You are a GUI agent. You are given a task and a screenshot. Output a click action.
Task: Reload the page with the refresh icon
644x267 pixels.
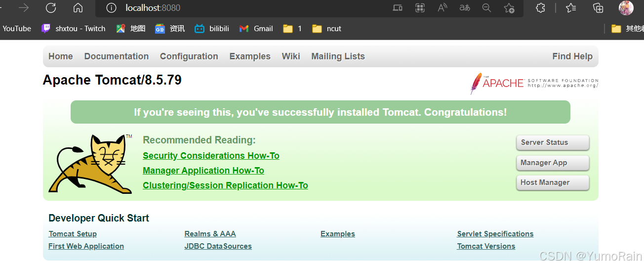coord(51,8)
